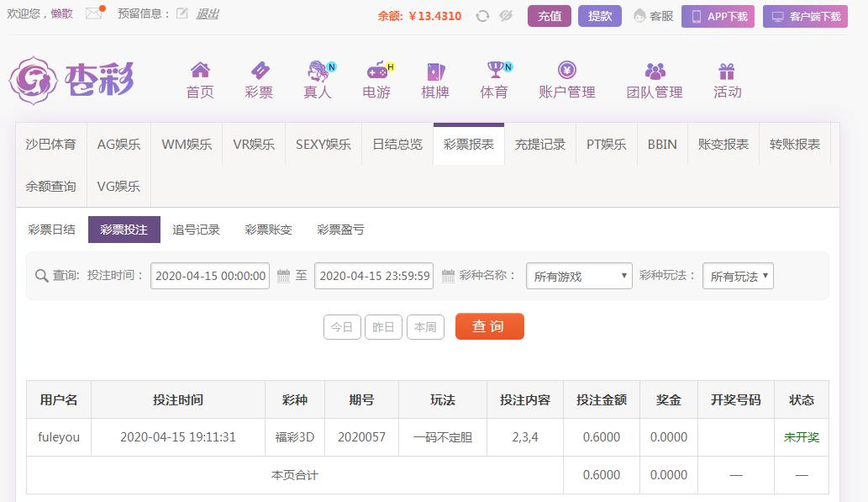Switch to 充提记录 tab
Image resolution: width=868 pixels, height=502 pixels.
coord(540,144)
